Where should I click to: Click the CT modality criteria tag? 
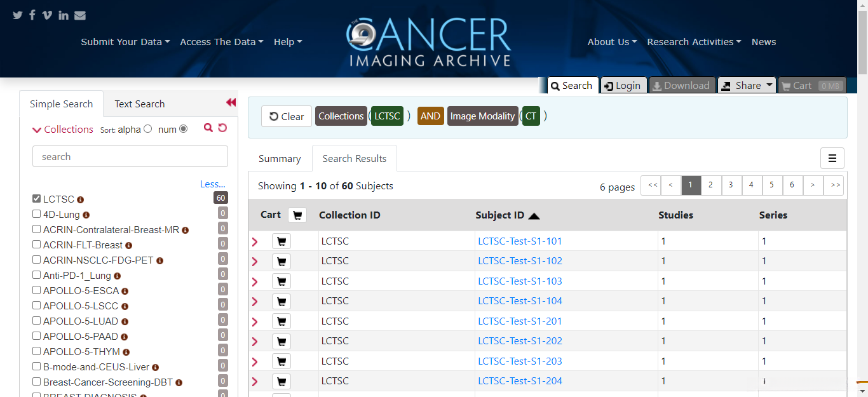tap(531, 116)
